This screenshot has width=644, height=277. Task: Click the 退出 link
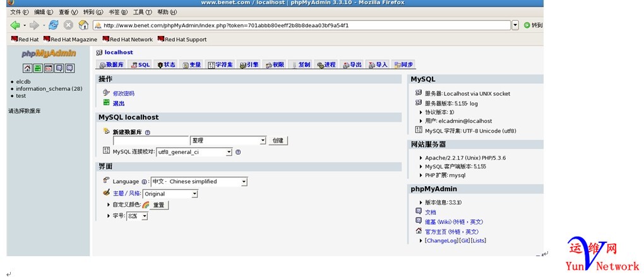[119, 103]
